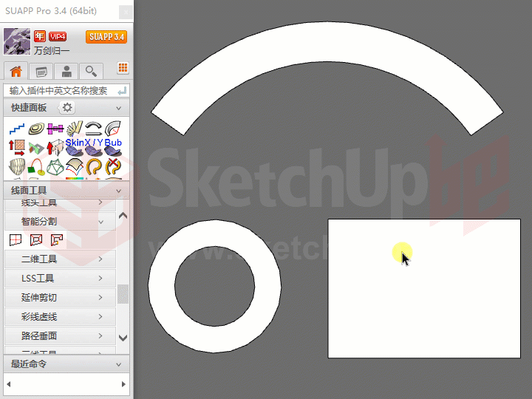Screen dimensions: 532x399
Task: Click recent commands right arrow
Action: click(123, 384)
